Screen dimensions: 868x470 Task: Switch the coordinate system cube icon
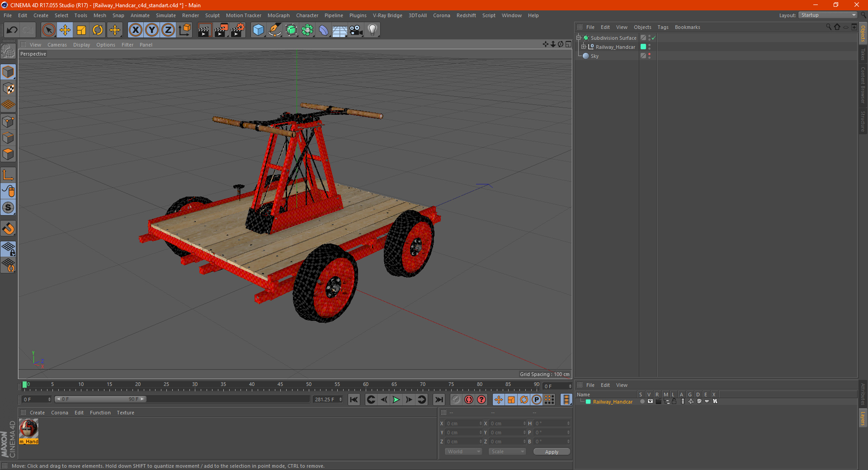[185, 30]
